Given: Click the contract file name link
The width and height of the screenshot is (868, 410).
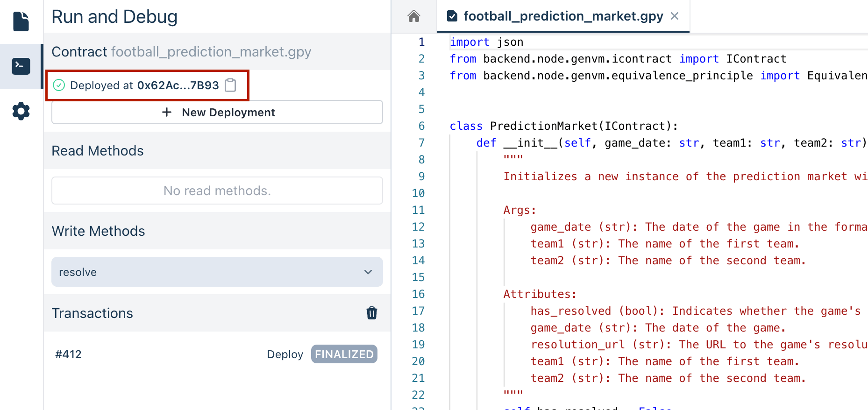Looking at the screenshot, I should click(x=211, y=52).
